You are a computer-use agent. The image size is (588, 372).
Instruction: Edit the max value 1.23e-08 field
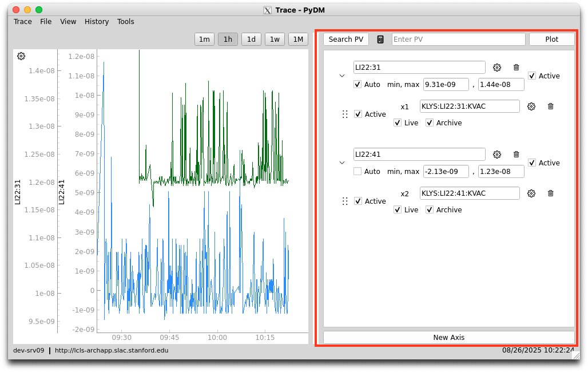pos(501,172)
